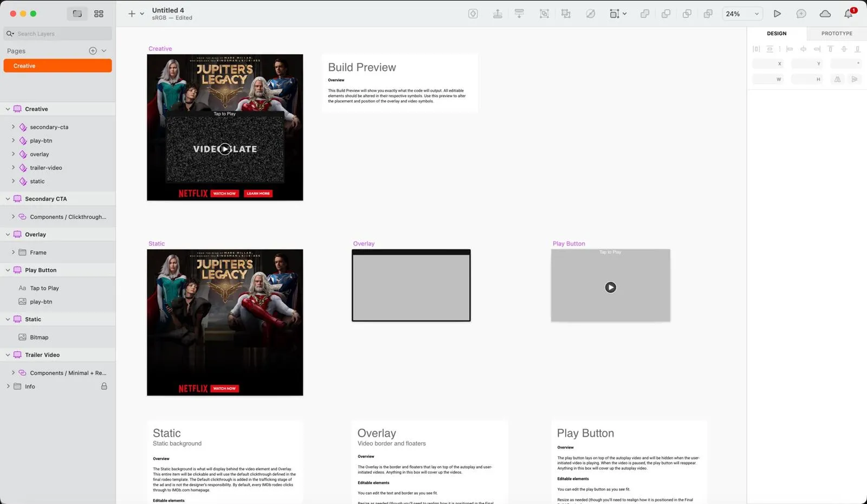
Task: Click the Search Layers field
Action: pos(57,34)
